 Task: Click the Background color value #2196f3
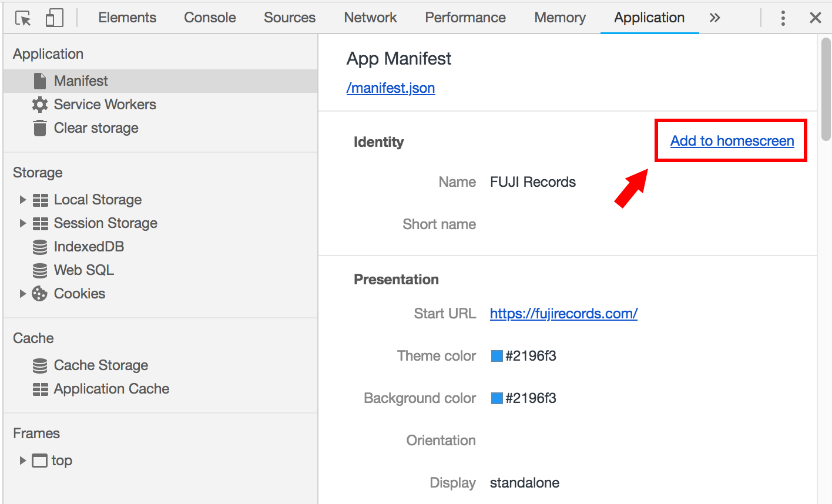(531, 398)
